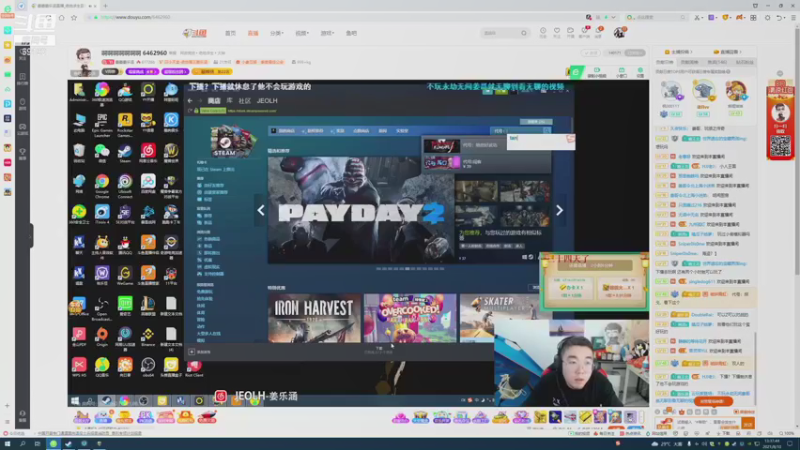Expand the 游戏 dropdown menu
Image resolution: width=800 pixels, height=450 pixels.
(x=327, y=33)
